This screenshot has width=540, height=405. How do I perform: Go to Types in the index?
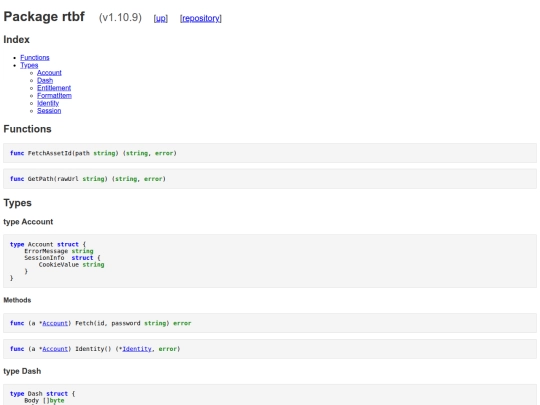tap(29, 65)
